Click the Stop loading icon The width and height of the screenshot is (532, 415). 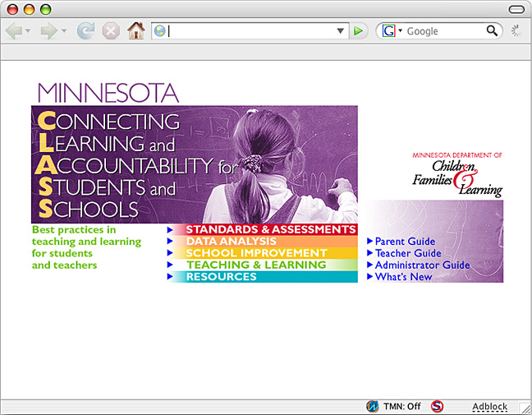click(x=111, y=31)
